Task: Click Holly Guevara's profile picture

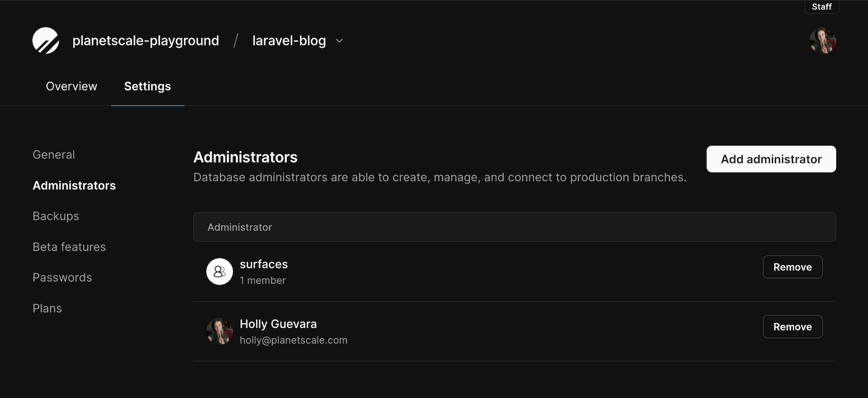Action: point(219,331)
